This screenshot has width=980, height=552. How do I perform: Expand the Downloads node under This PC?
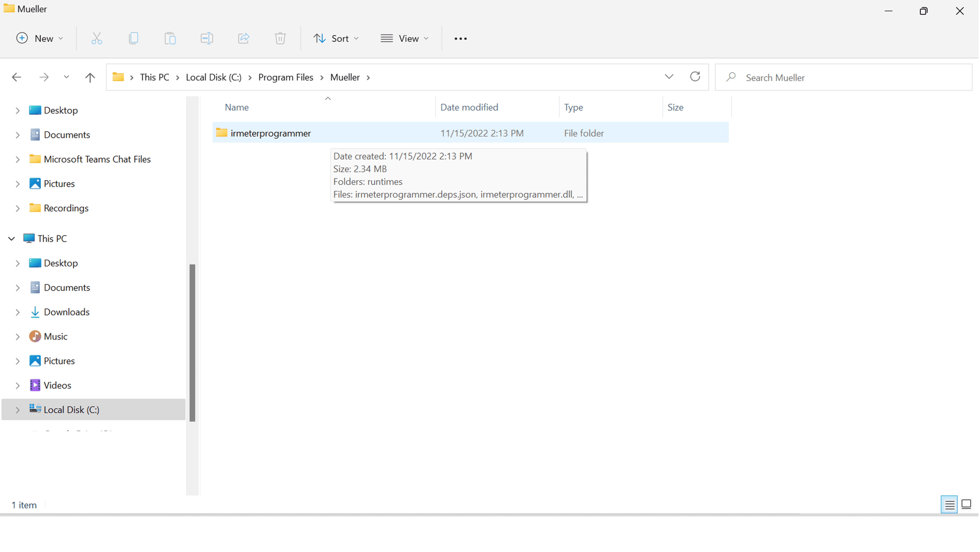coord(17,313)
